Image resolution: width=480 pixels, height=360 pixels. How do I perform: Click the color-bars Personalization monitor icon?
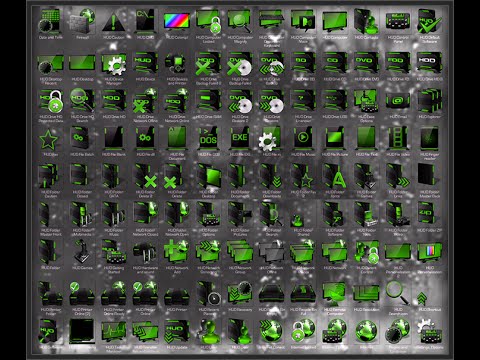pyautogui.click(x=429, y=252)
